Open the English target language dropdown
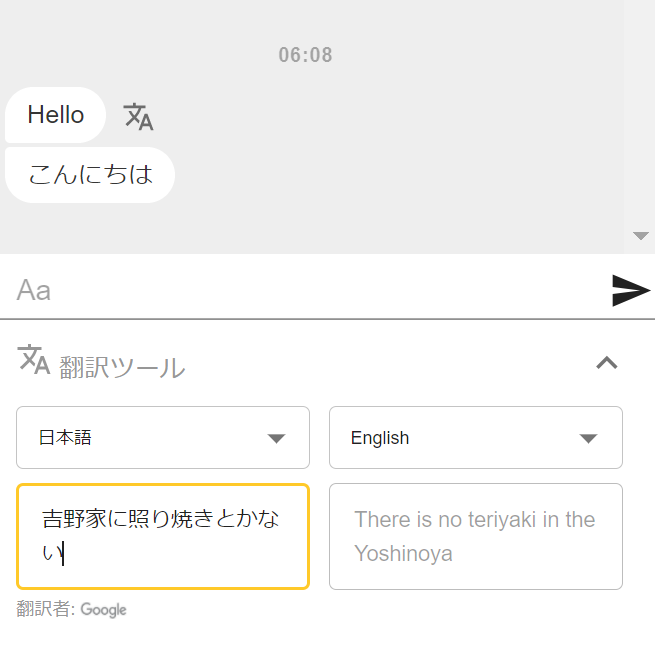Image resolution: width=655 pixels, height=656 pixels. pyautogui.click(x=476, y=437)
